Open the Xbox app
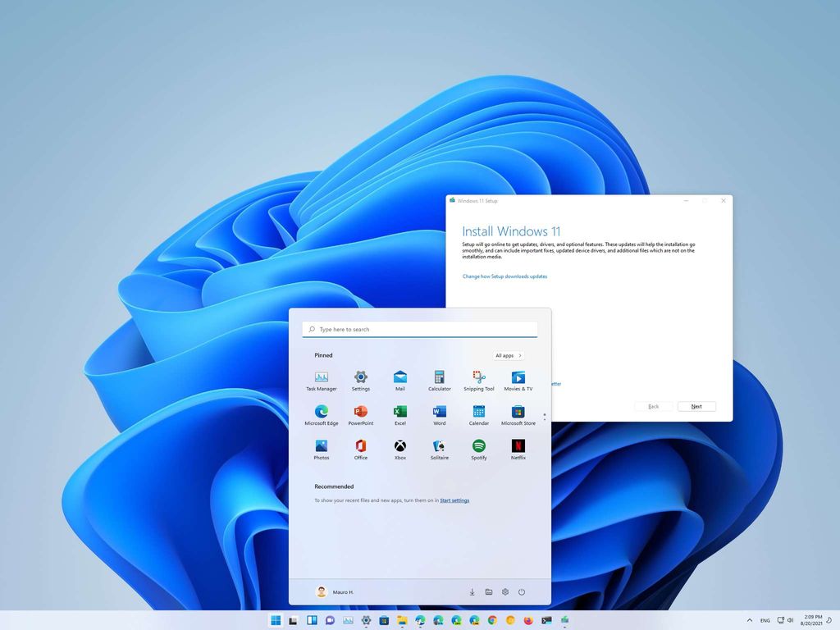Image resolution: width=840 pixels, height=630 pixels. (x=399, y=449)
